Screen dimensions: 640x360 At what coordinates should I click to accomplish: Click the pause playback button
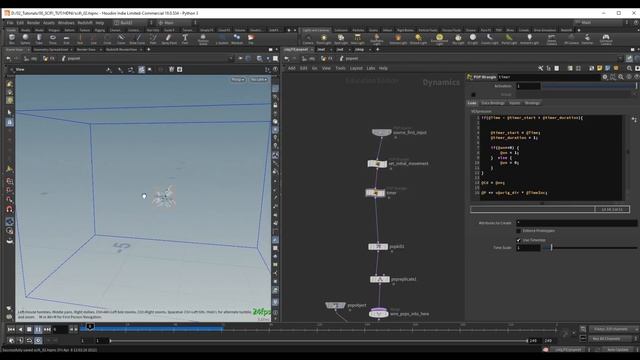pos(38,329)
